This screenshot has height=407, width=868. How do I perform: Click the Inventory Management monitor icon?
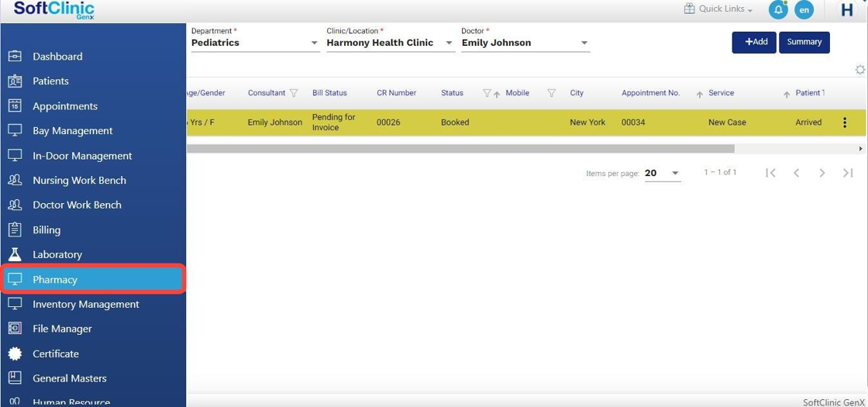point(15,304)
